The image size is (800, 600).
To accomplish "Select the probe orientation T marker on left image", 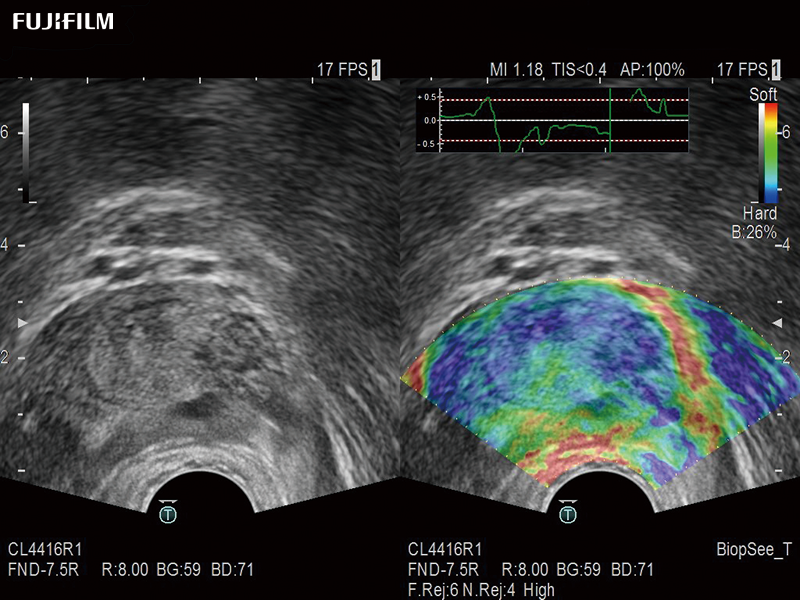I will pos(168,515).
